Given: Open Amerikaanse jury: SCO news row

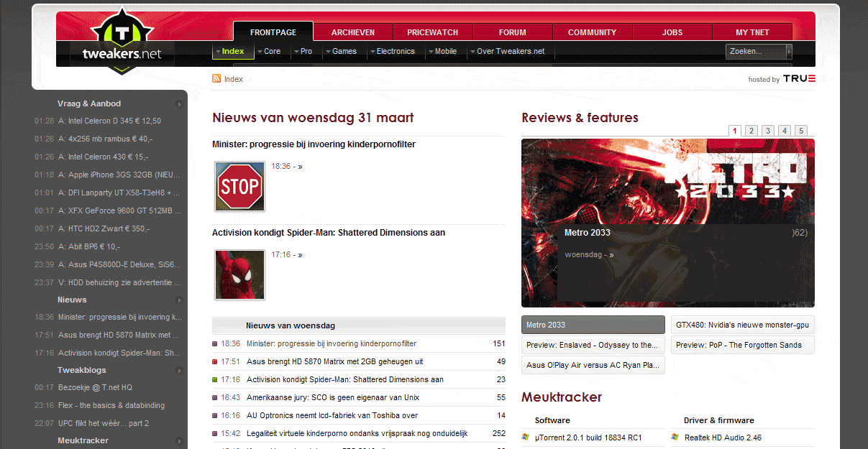Looking at the screenshot, I should pyautogui.click(x=333, y=397).
